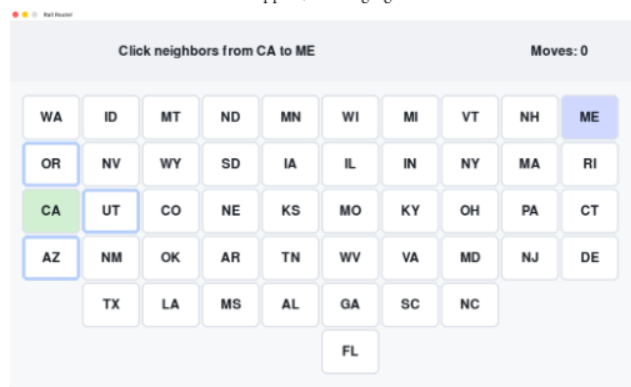This screenshot has height=387, width=631.
Task: Choose the DE state tile
Action: click(590, 257)
